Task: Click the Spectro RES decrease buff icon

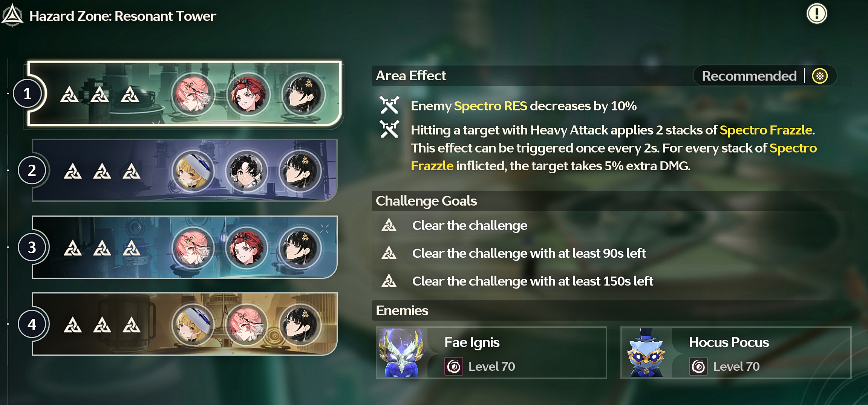Action: click(x=389, y=105)
